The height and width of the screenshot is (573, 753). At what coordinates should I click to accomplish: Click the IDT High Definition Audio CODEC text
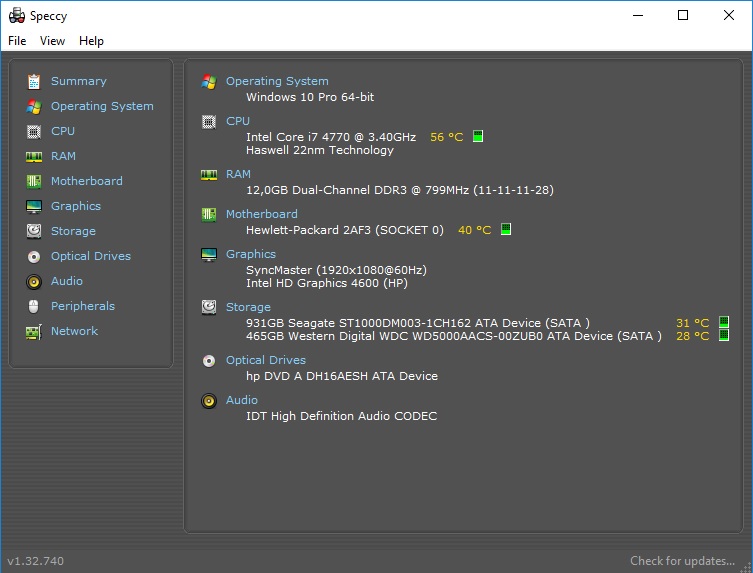[341, 416]
